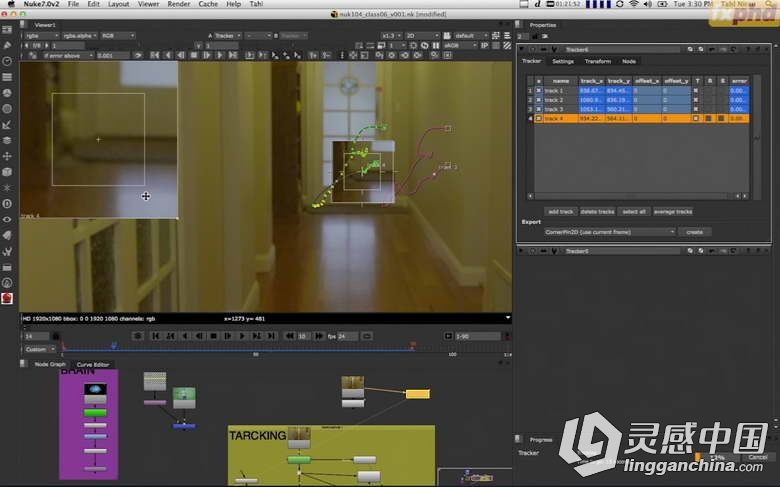Screen dimensions: 780x487
Task: Open the Color nodes icon in toolbar
Action: pyautogui.click(x=7, y=93)
